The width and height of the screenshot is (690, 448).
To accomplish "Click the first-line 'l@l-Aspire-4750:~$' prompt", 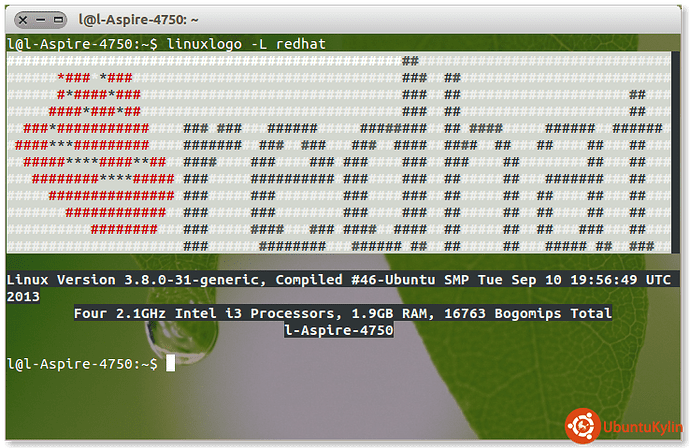I will point(82,44).
